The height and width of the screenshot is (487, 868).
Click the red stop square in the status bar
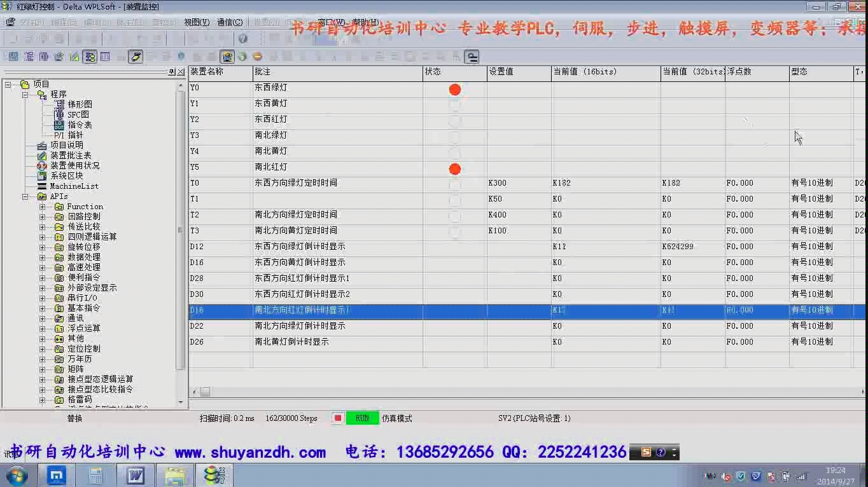point(338,418)
